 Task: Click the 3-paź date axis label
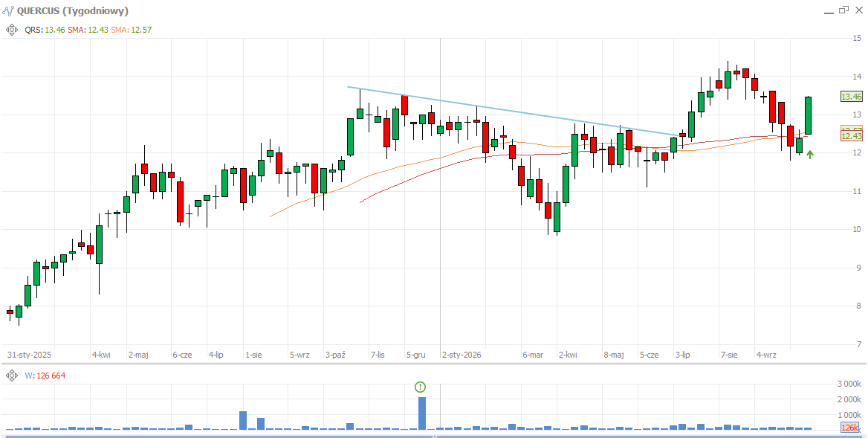[x=335, y=355]
